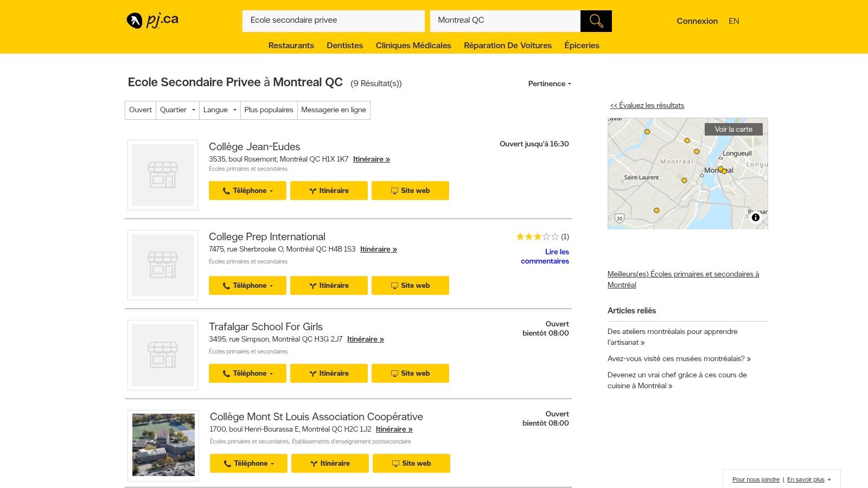This screenshot has width=868, height=488.
Task: Click yellow Itinéraire button for Collège Jean-Eudes
Action: (329, 191)
